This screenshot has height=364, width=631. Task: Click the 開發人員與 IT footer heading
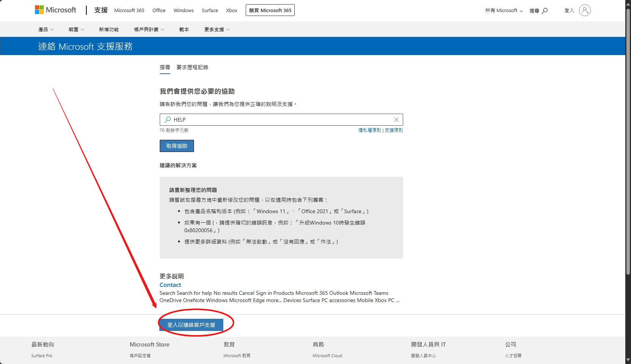click(428, 345)
